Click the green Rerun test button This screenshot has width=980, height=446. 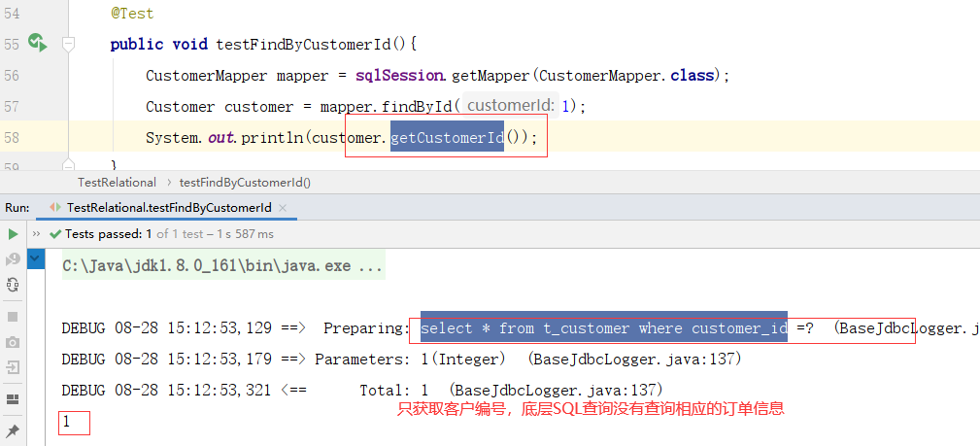[x=13, y=234]
